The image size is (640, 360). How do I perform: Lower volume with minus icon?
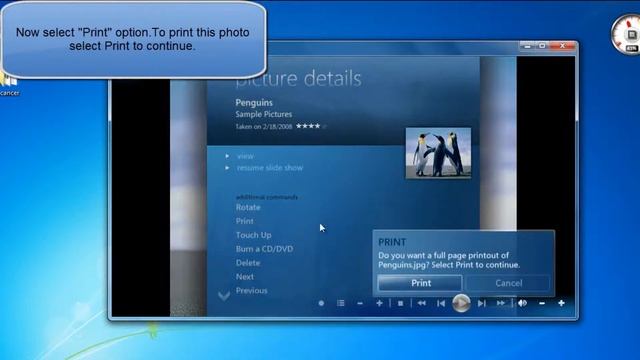pos(542,303)
